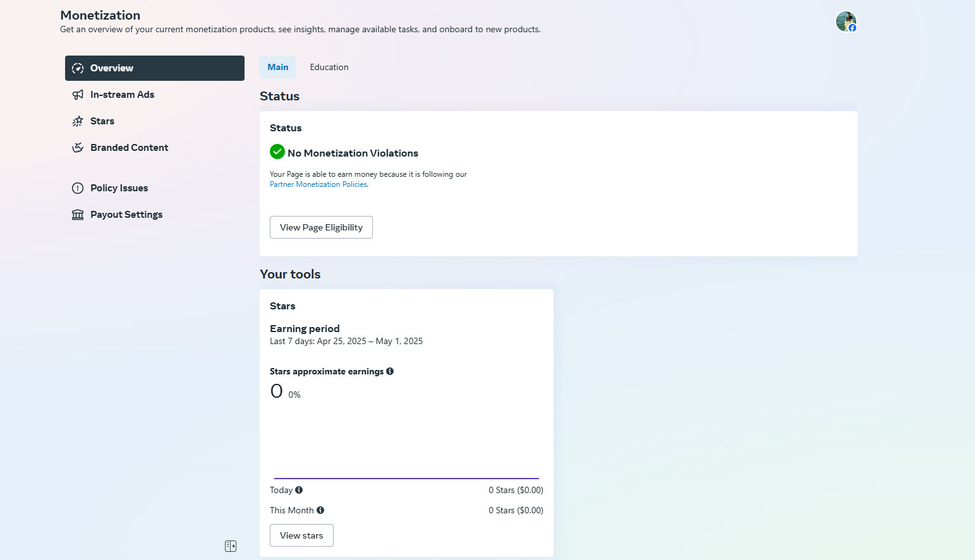Click the green No Monetization Violations checkmark

click(x=277, y=152)
